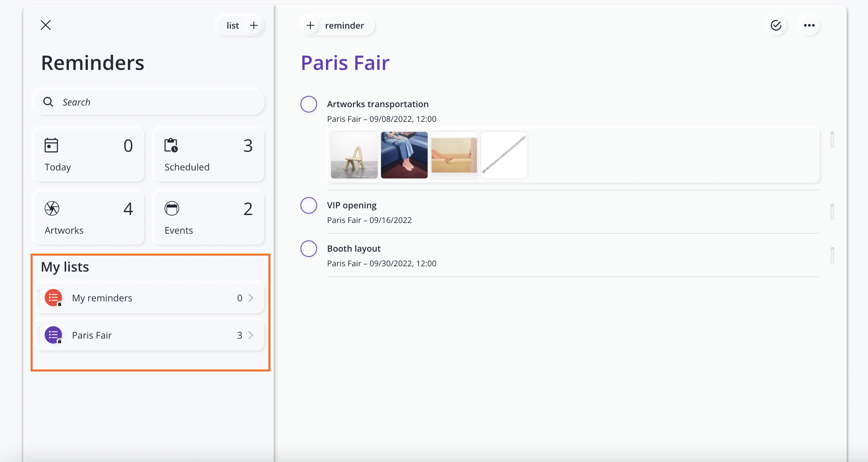Open the diagonal line artwork thumbnail
Image resolution: width=868 pixels, height=462 pixels.
tap(504, 155)
